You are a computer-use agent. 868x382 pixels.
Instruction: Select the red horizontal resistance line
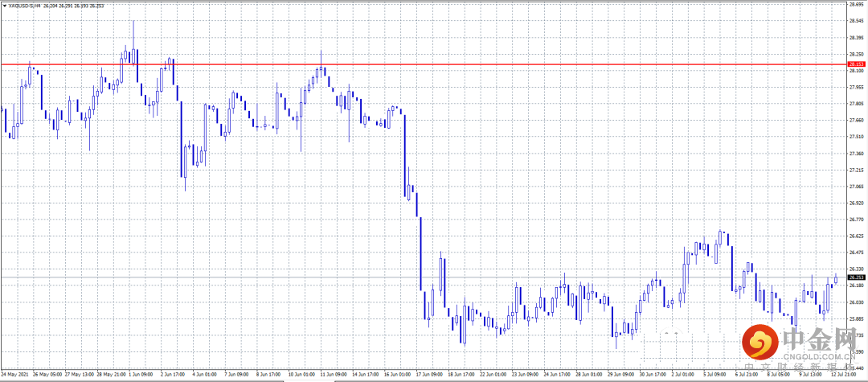click(x=424, y=64)
